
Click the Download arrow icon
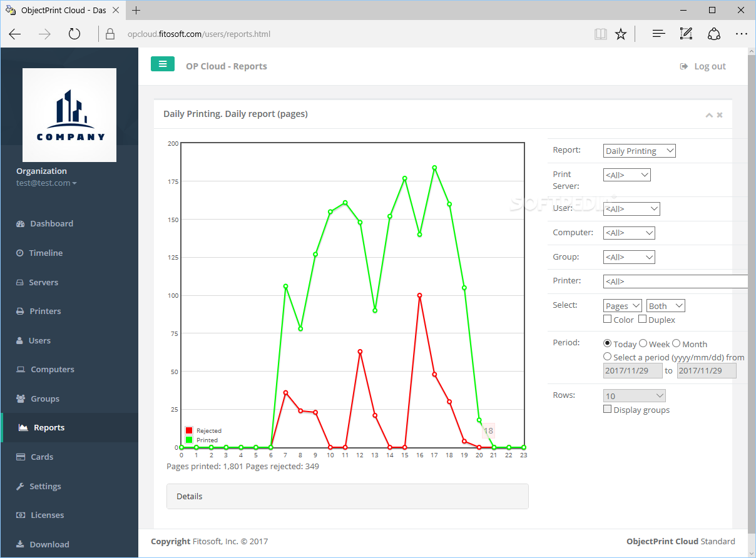coord(19,544)
